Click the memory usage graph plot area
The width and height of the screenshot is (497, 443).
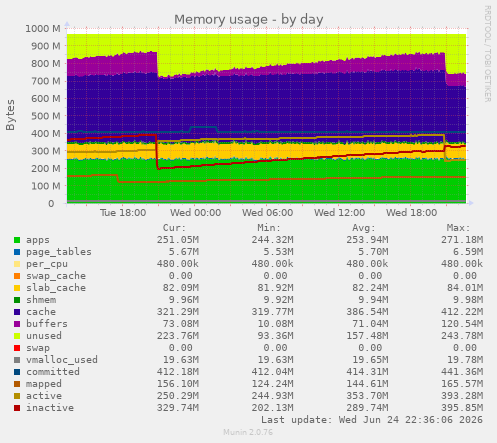[266, 116]
